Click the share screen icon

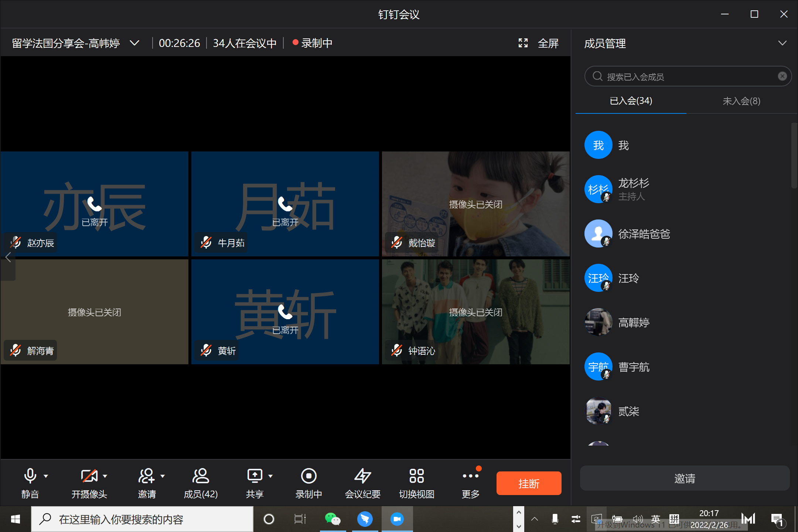coord(255,476)
